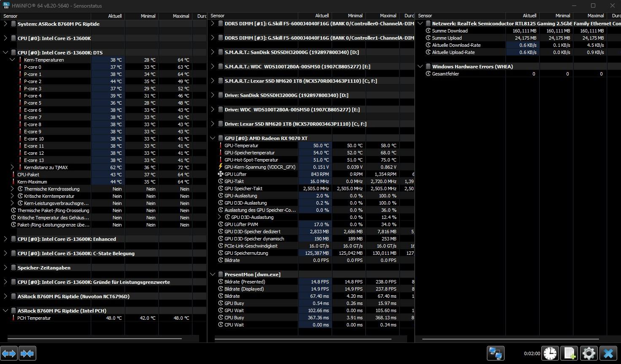Select Kritische Kerntemperatur row

[x=103, y=196]
